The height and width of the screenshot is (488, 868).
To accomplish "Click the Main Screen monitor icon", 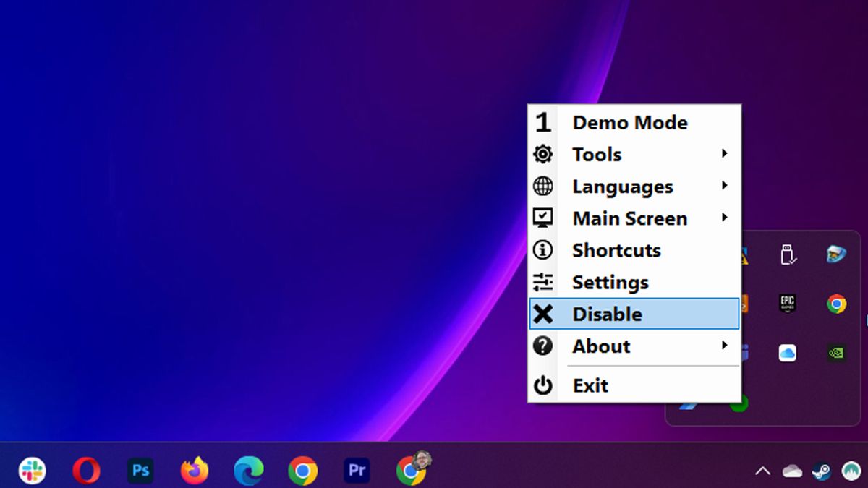I will (x=542, y=218).
